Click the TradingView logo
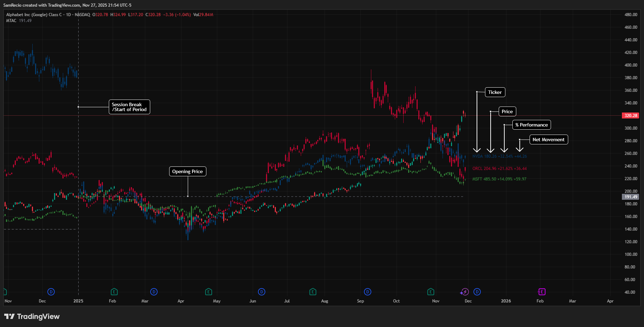The width and height of the screenshot is (644, 327). 32,316
